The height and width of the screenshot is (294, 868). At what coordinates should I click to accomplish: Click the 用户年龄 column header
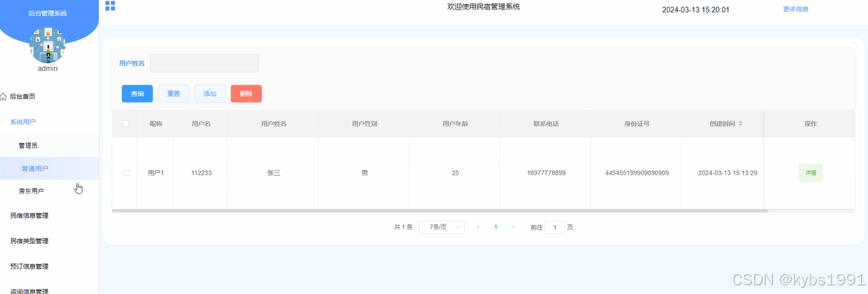pyautogui.click(x=455, y=124)
